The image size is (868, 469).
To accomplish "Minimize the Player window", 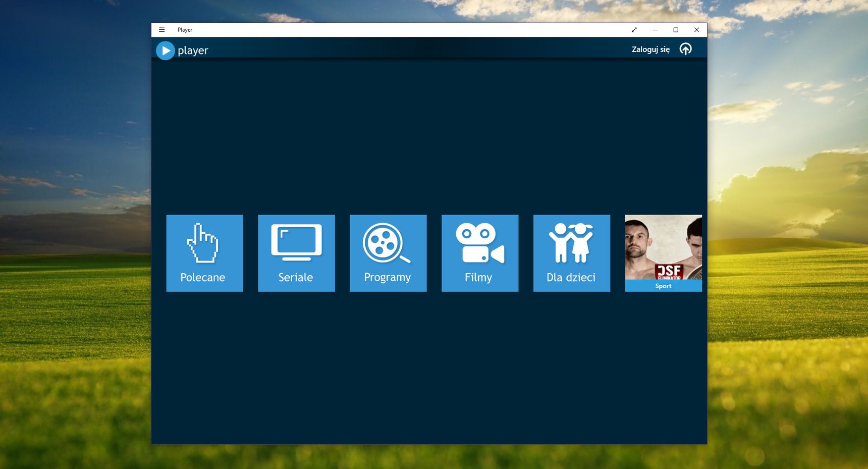I will click(x=655, y=30).
